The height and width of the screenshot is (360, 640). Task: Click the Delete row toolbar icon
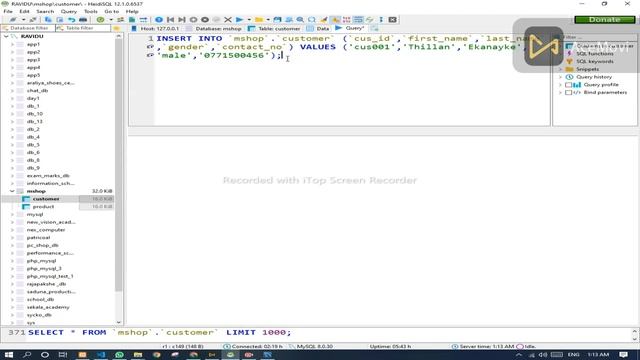(x=205, y=20)
